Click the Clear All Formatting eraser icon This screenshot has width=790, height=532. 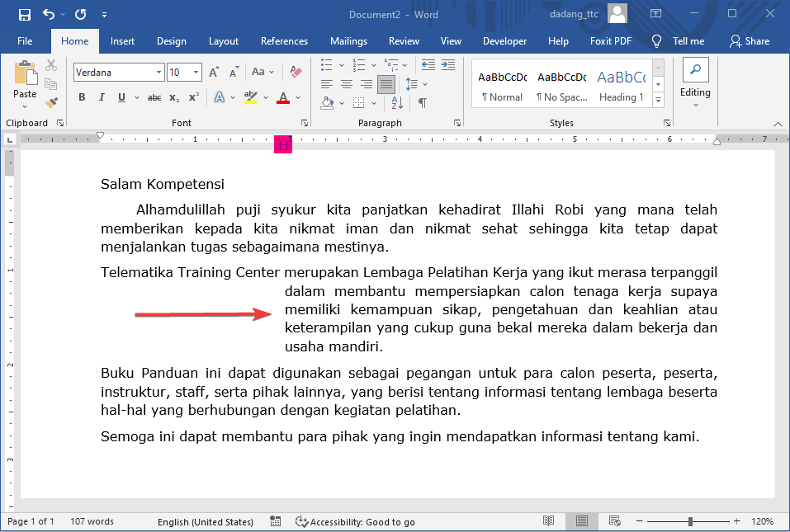297,73
